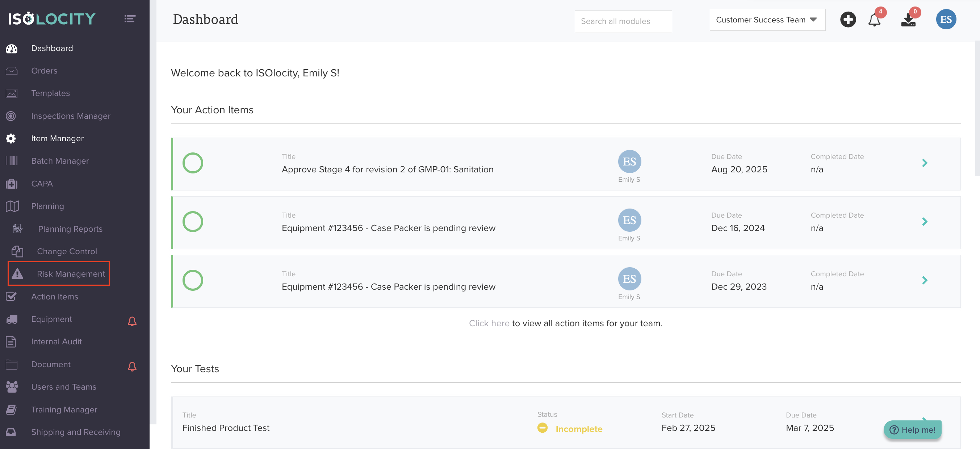The image size is (980, 449).
Task: Open Risk Management in the sidebar
Action: 70,274
